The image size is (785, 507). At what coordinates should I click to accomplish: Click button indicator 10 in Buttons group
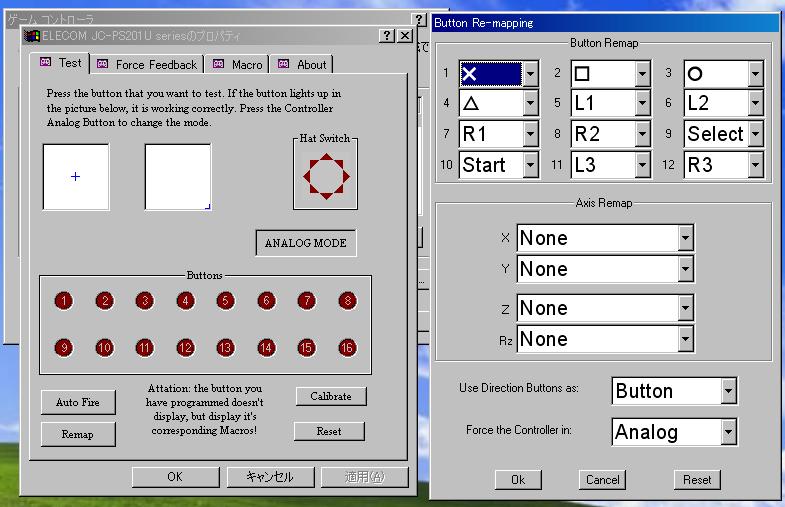click(105, 347)
